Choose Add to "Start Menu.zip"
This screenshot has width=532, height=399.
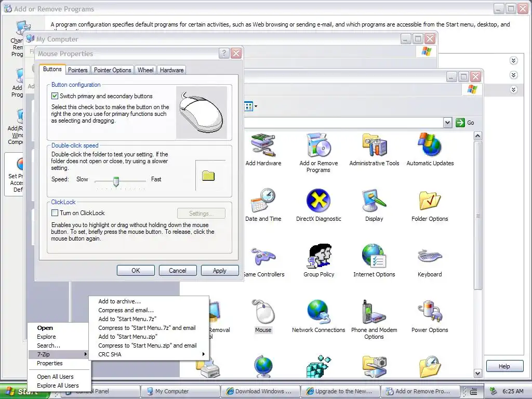[x=149, y=337]
